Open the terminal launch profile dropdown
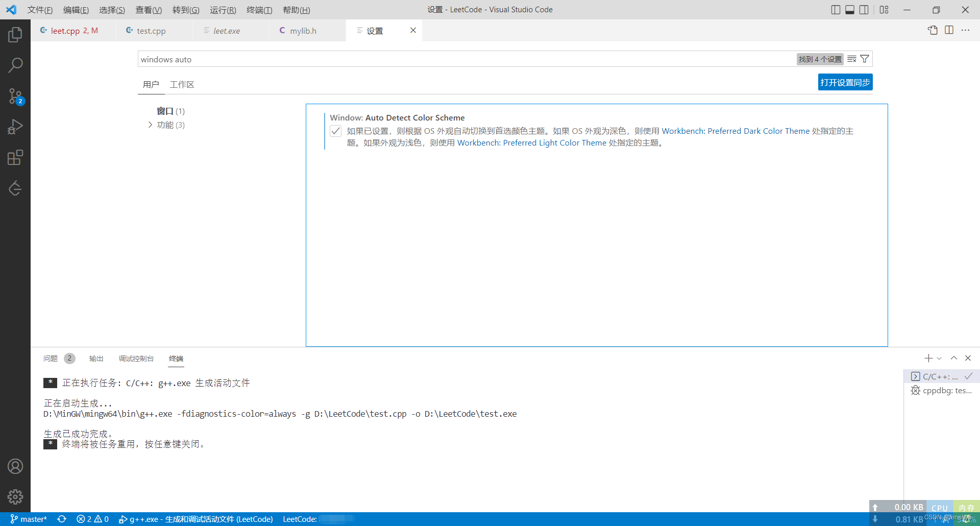Image resolution: width=980 pixels, height=526 pixels. point(939,358)
